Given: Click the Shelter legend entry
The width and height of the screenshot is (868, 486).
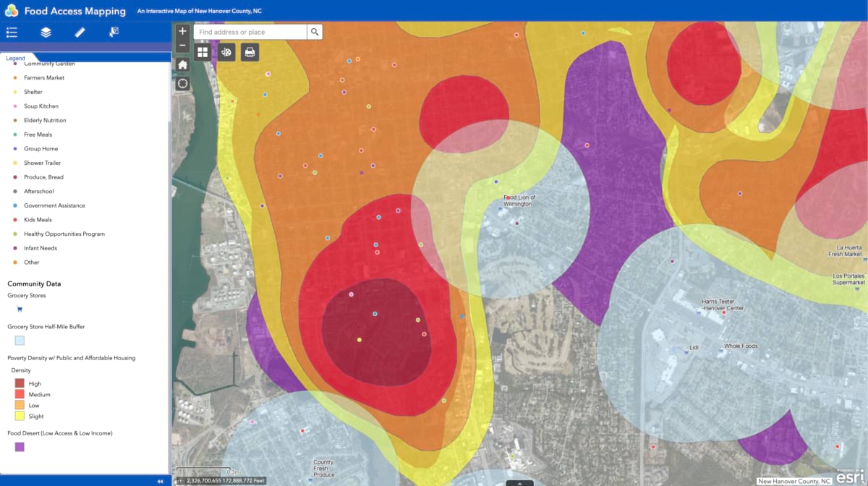Looking at the screenshot, I should click(x=33, y=92).
